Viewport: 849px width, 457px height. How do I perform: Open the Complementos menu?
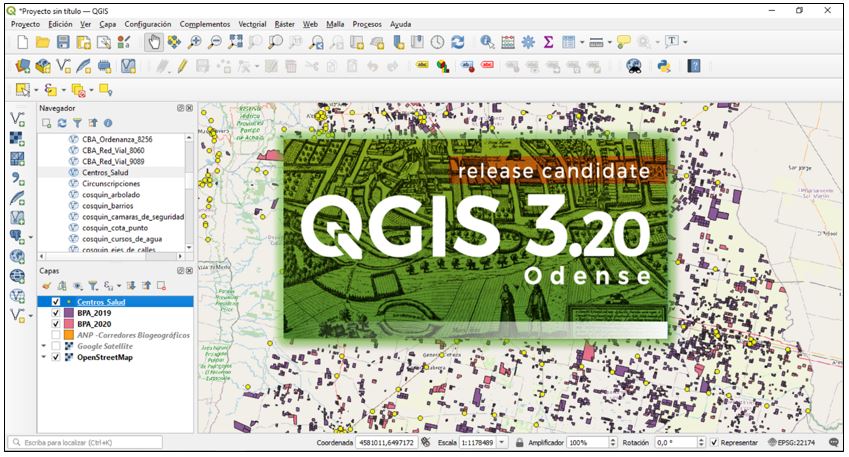point(205,24)
